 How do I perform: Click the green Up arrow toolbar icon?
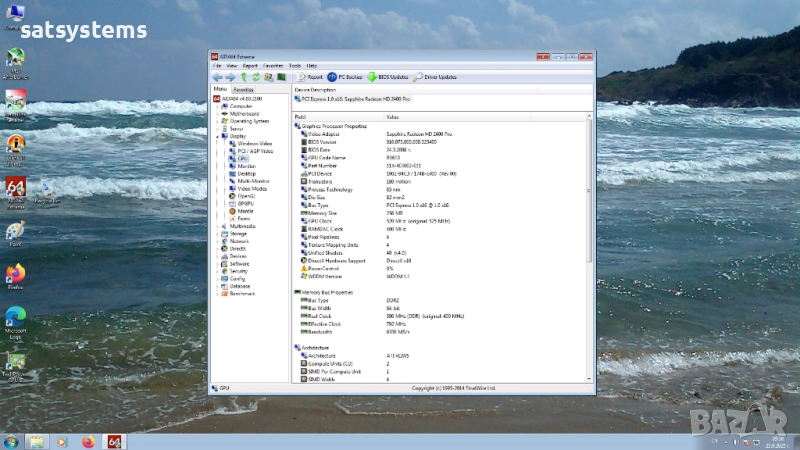(243, 77)
